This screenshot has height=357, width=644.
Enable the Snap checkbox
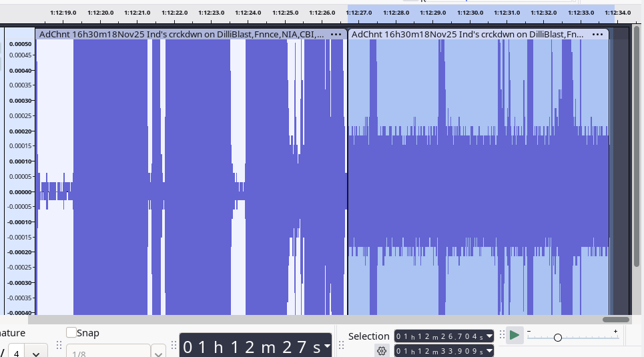(x=71, y=333)
